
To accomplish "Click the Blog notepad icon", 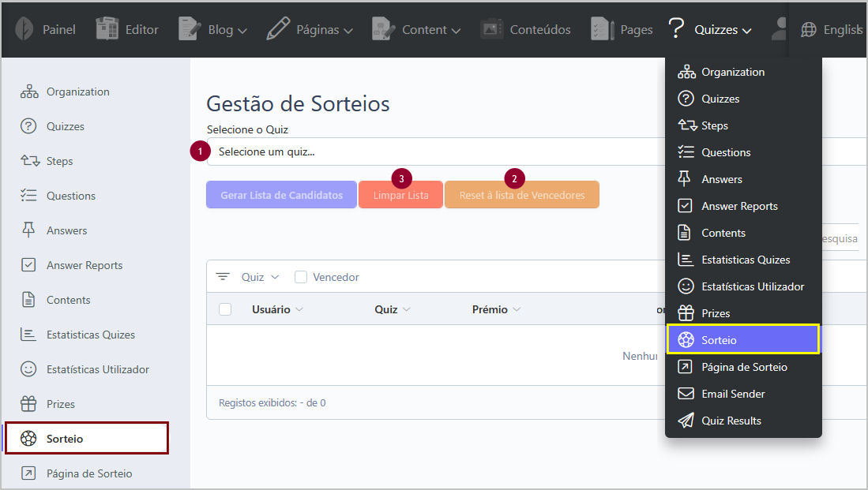I will click(x=190, y=28).
